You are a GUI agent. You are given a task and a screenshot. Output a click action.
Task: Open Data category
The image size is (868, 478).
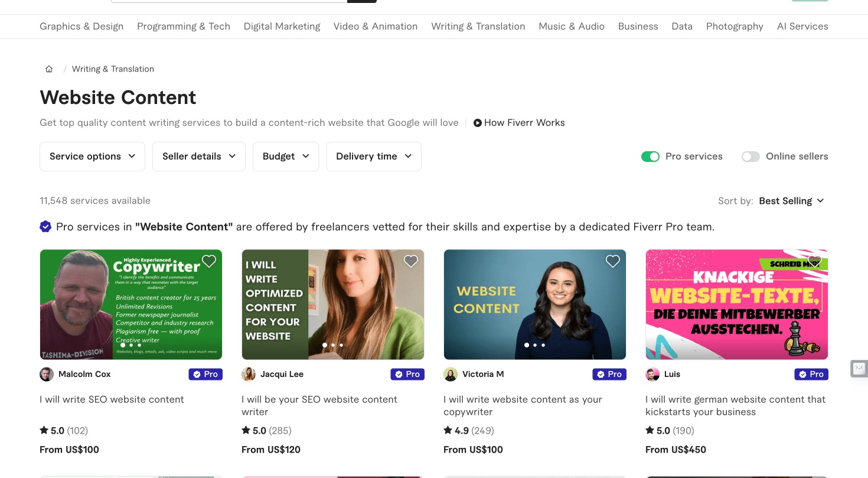(682, 27)
